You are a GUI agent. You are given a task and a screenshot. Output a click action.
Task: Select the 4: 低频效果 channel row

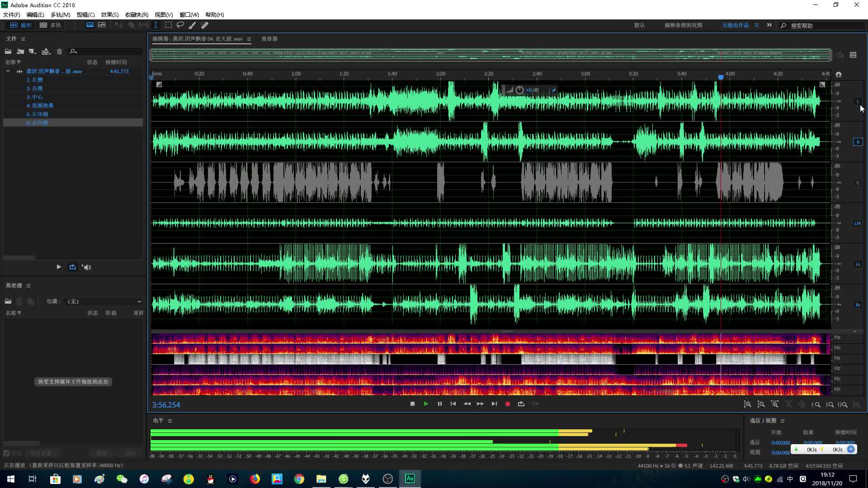[x=72, y=106]
